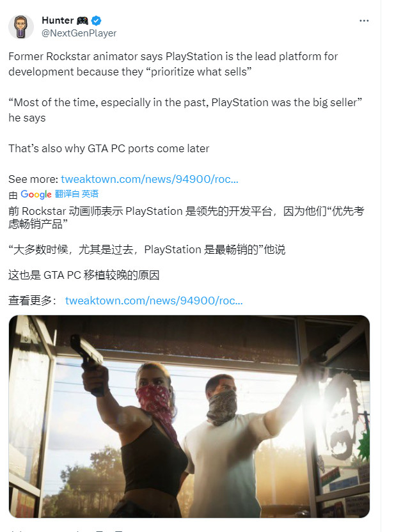Open Hunter's profile via username
The width and height of the screenshot is (394, 532).
click(58, 19)
